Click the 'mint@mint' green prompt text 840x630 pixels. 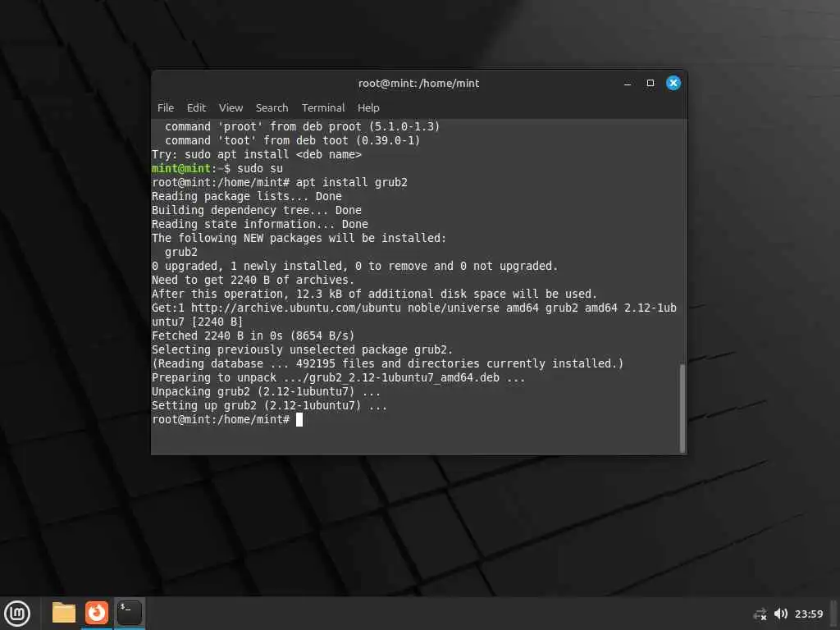(181, 168)
